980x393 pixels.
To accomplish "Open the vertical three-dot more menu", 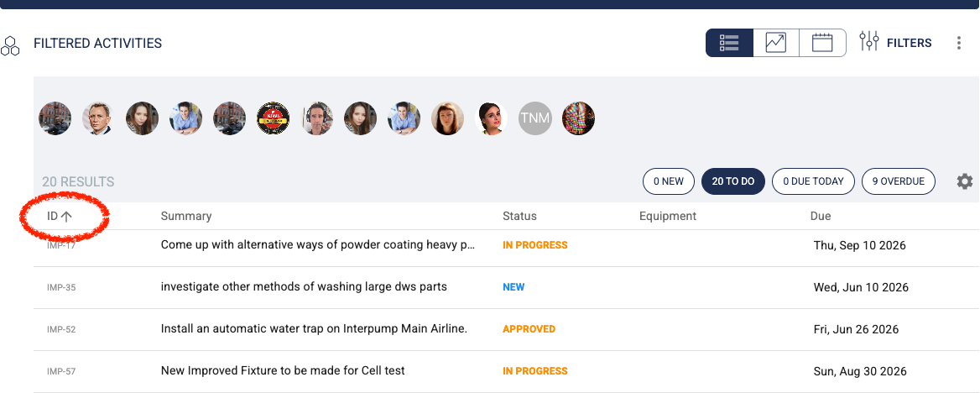I will pyautogui.click(x=959, y=43).
